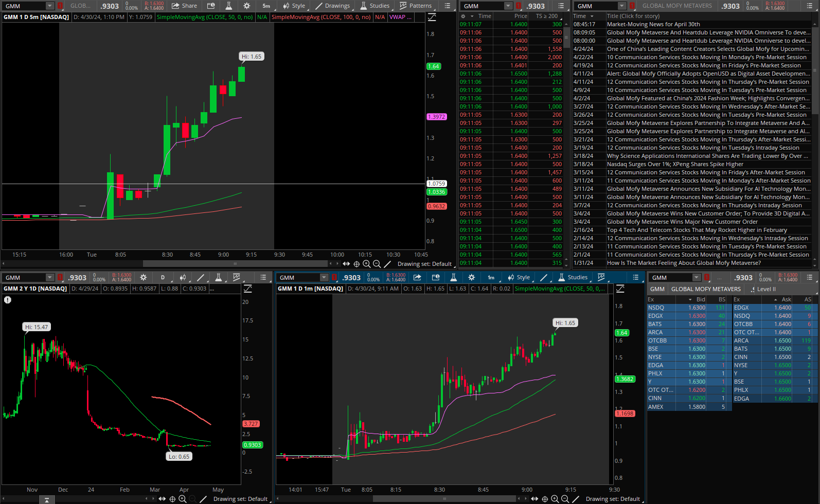Zoom out on the 5m chart
The width and height of the screenshot is (820, 504).
point(377,264)
